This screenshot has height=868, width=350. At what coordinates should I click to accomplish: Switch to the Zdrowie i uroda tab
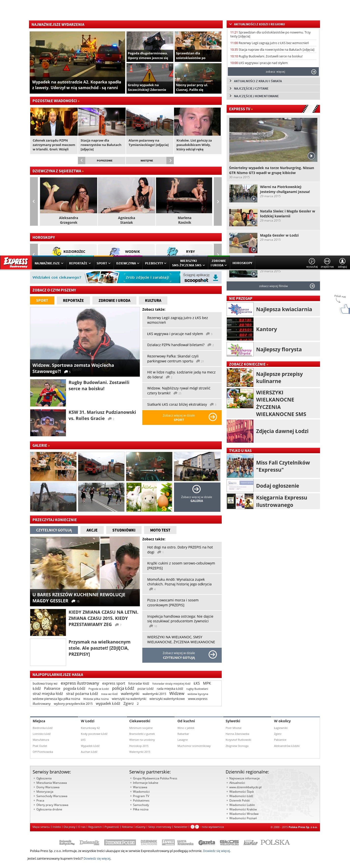(x=114, y=301)
